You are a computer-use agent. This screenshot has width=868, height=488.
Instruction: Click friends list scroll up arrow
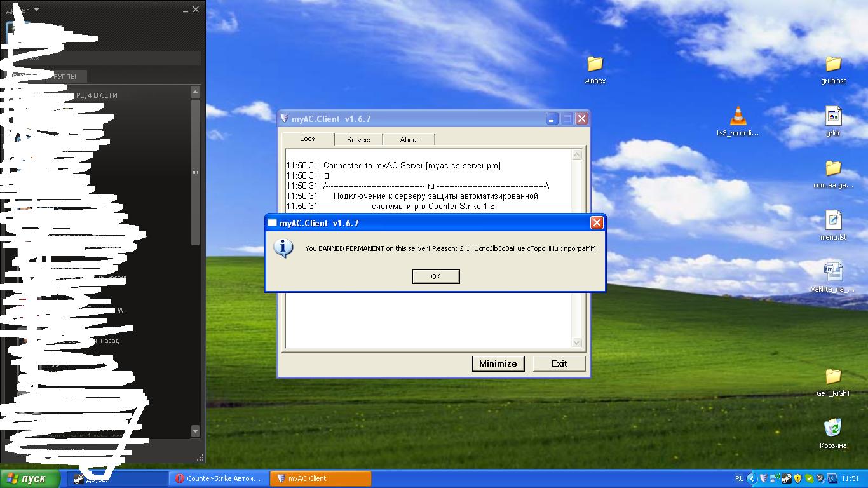(x=195, y=93)
